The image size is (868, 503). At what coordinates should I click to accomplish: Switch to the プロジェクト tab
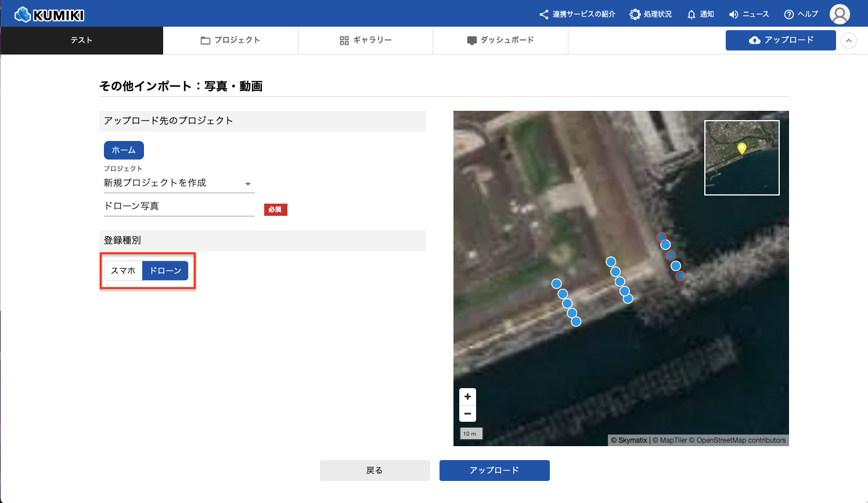(x=230, y=41)
